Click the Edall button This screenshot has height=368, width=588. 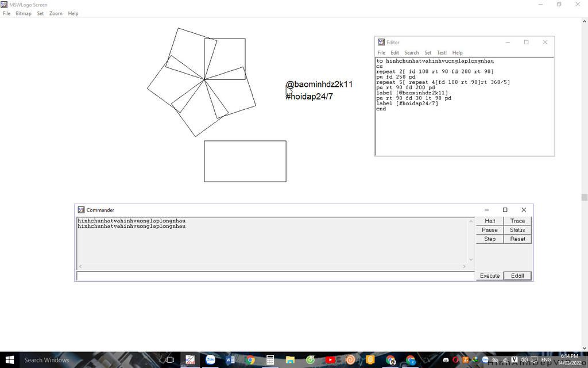(x=517, y=275)
